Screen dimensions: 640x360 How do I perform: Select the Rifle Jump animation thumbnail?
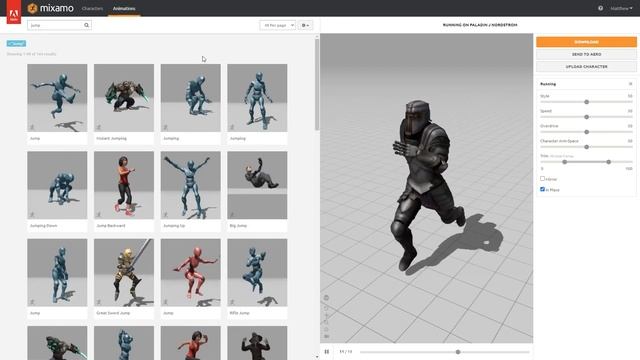257,272
